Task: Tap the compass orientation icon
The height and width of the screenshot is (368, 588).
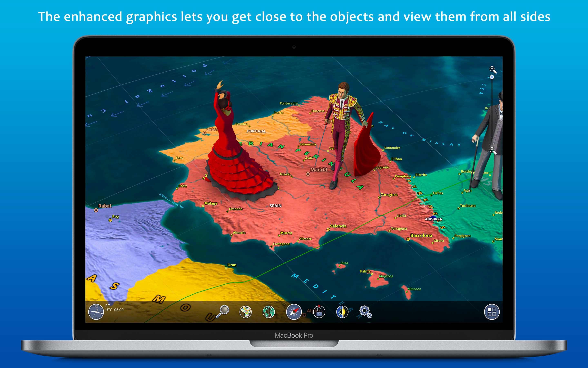Action: click(x=294, y=312)
